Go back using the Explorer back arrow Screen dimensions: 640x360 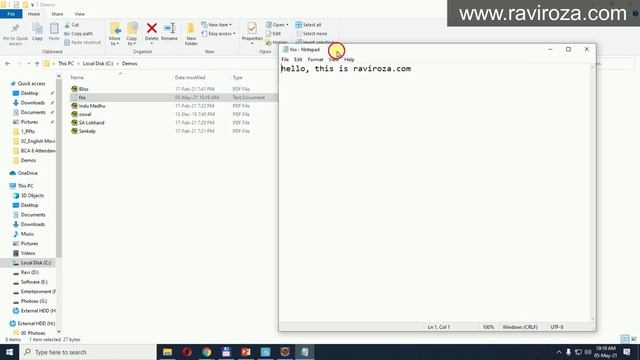(7, 64)
